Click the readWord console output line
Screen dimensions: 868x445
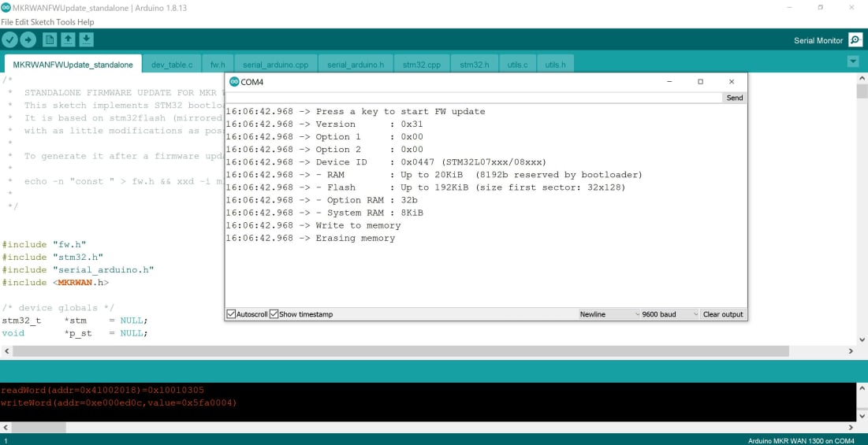point(102,391)
